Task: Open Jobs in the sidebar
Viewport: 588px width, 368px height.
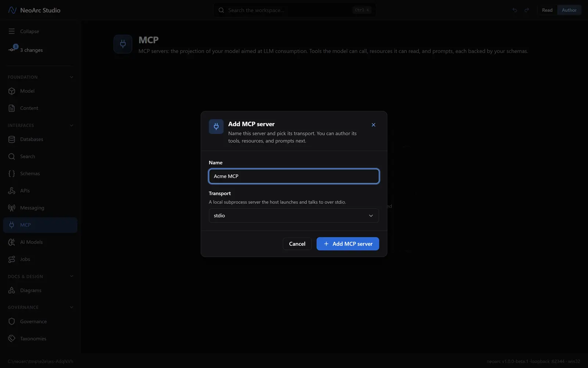Action: tap(40, 259)
